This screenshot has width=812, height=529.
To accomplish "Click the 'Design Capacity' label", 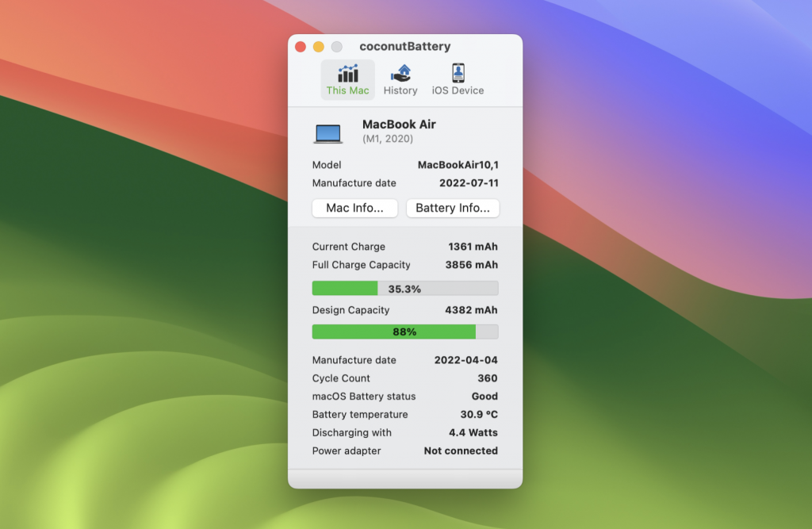I will coord(350,310).
